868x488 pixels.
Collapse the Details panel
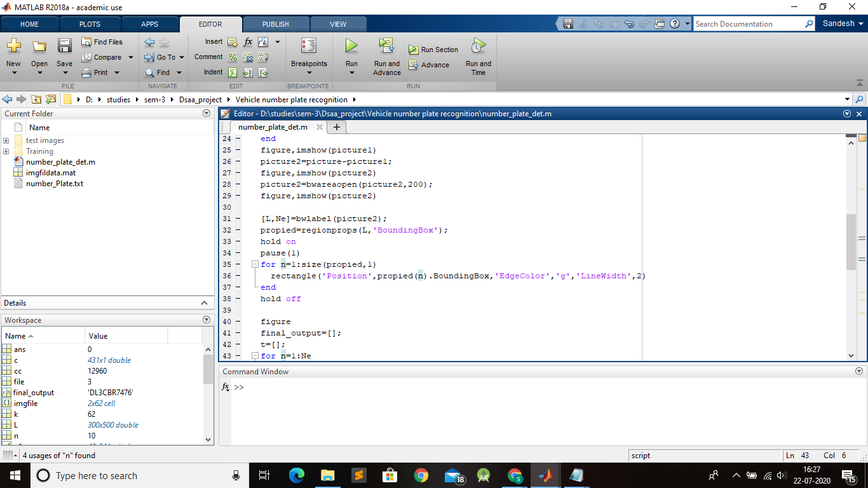[x=204, y=303]
